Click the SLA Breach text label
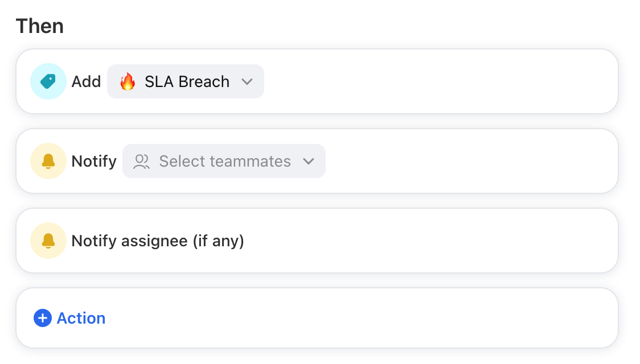 pyautogui.click(x=187, y=81)
